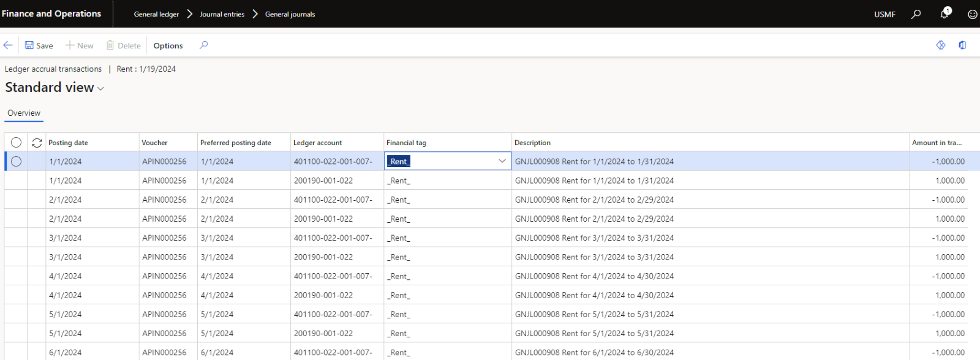Click the smiley feedback icon
980x360 pixels.
tap(972, 14)
